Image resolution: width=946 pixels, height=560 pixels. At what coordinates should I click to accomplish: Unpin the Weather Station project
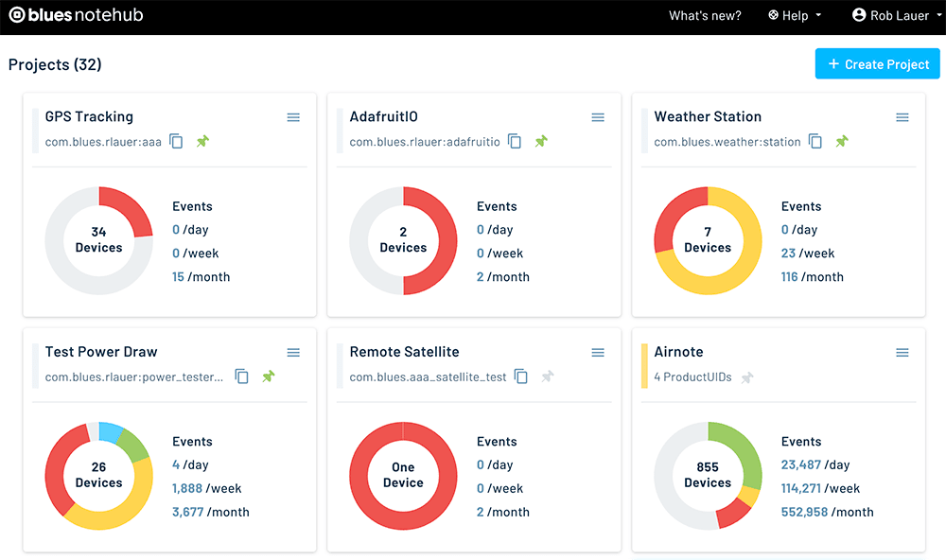(842, 141)
